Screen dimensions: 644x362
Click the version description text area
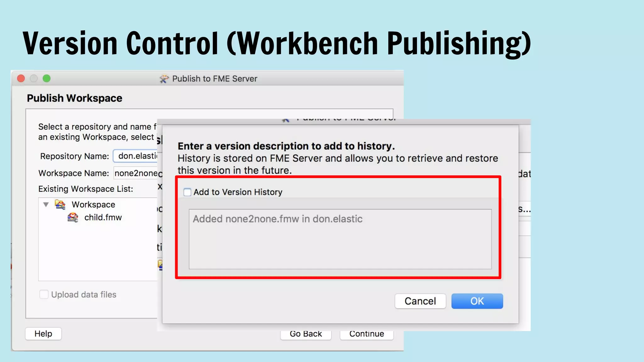click(x=340, y=239)
